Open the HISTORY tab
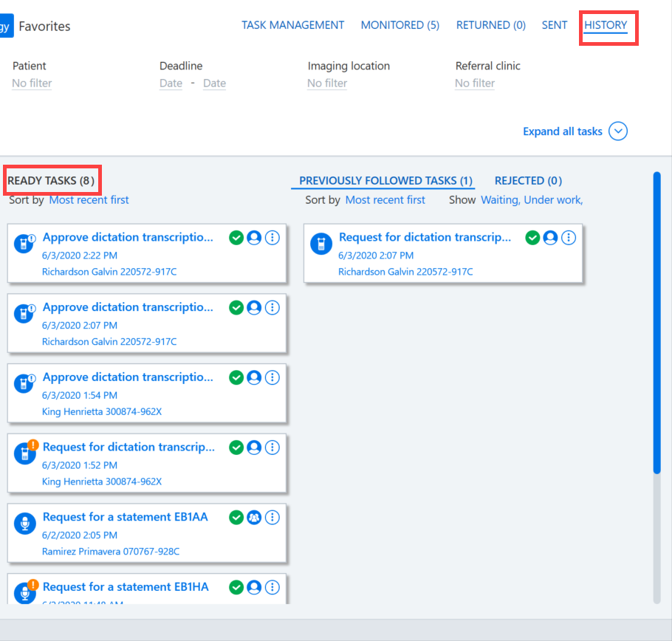 point(605,25)
